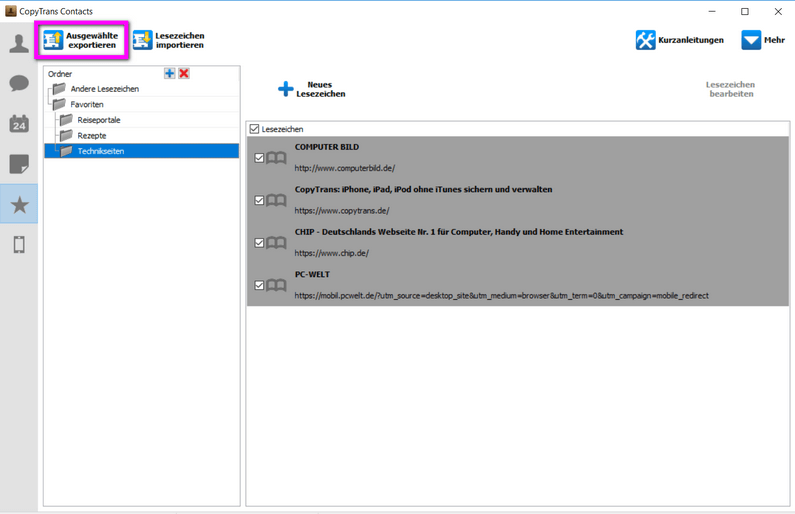The image size is (795, 514).
Task: Close the CopyTrans Contacts window
Action: [778, 11]
